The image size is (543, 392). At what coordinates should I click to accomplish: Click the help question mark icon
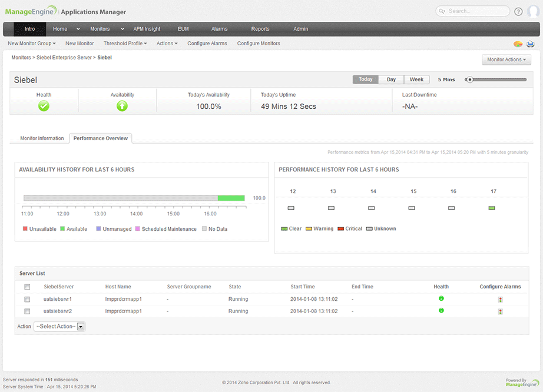[518, 12]
